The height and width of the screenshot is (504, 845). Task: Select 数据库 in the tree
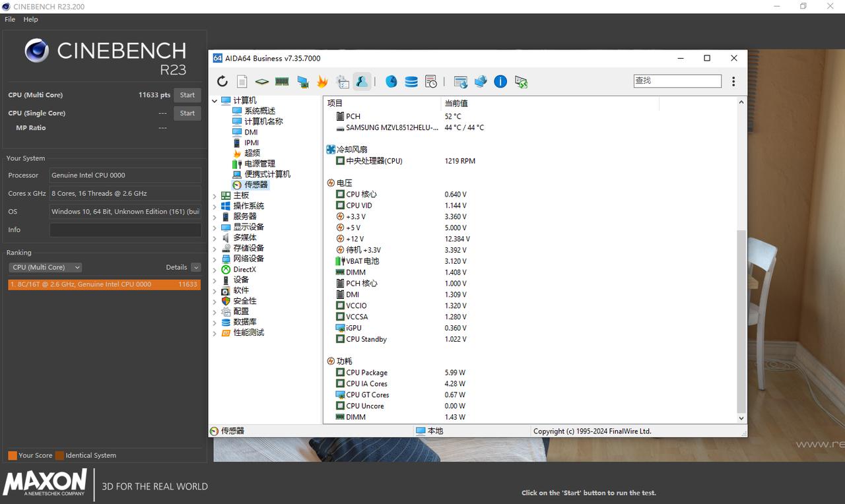245,322
